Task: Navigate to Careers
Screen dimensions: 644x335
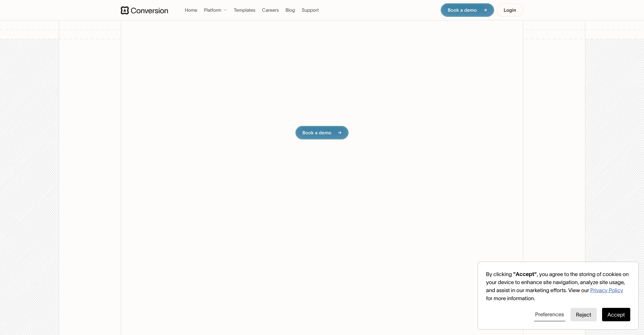Action: (270, 10)
